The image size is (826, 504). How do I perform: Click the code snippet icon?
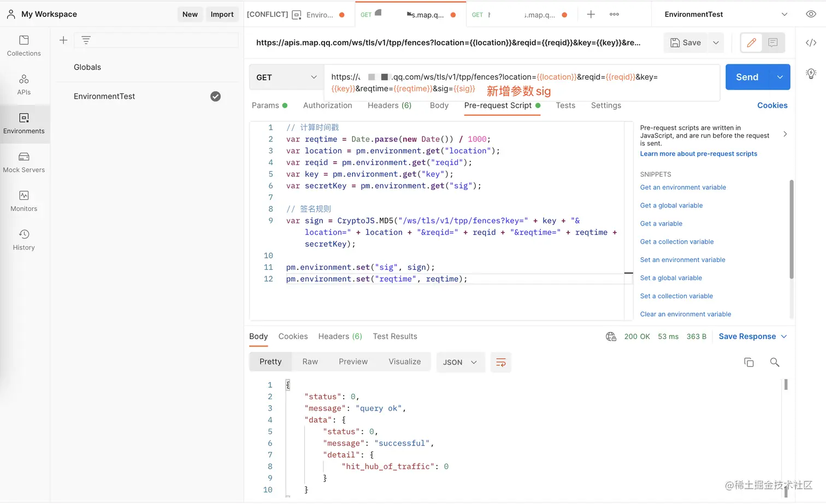coord(811,43)
